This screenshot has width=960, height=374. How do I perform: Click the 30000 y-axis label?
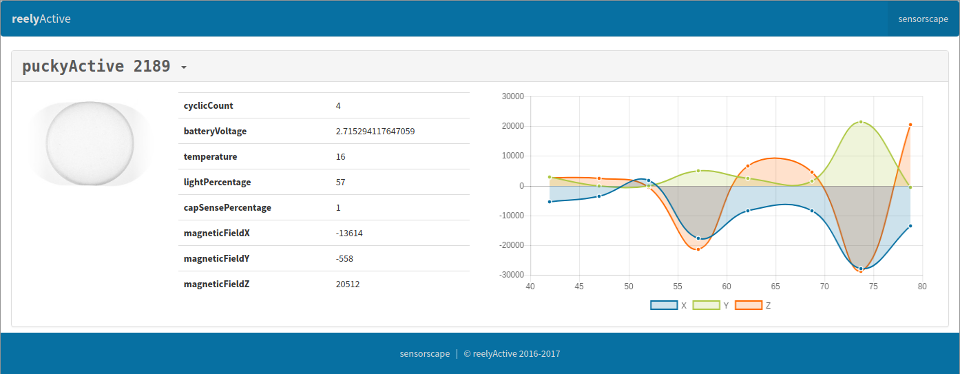512,97
